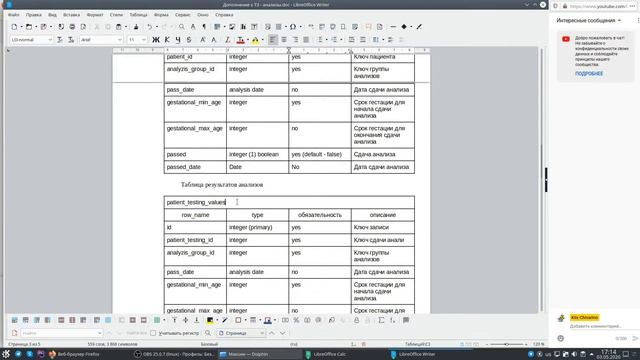
Task: Click the volume tray icon
Action: pos(574,354)
